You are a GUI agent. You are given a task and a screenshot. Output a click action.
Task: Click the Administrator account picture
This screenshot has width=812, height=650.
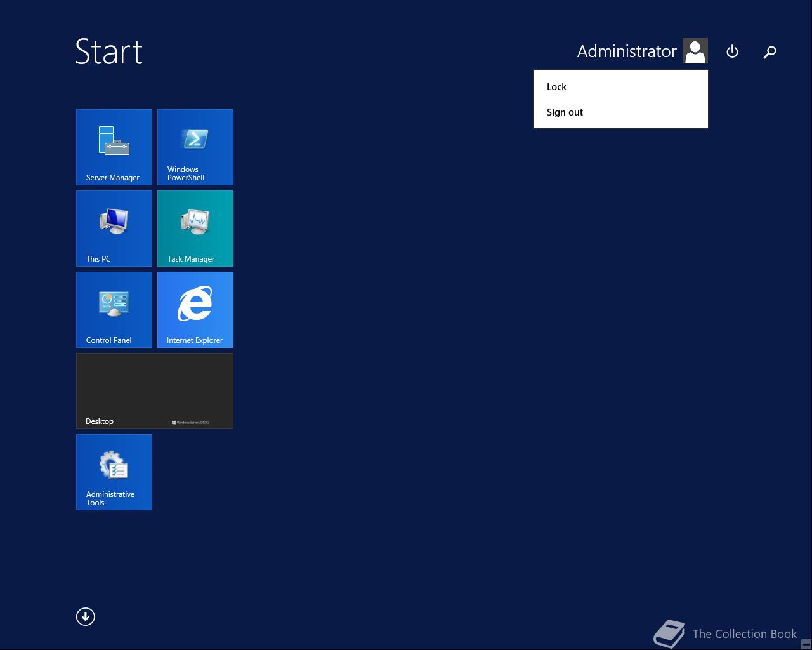click(695, 51)
